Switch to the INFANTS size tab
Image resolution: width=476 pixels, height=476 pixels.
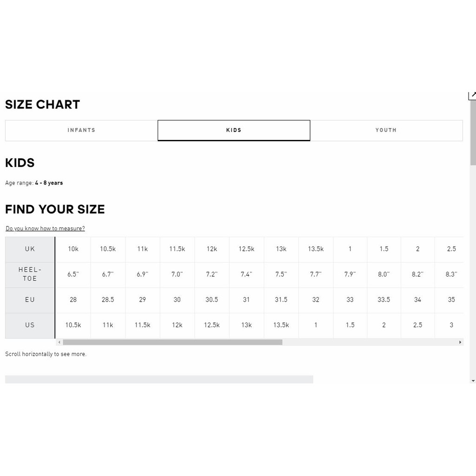(x=81, y=131)
